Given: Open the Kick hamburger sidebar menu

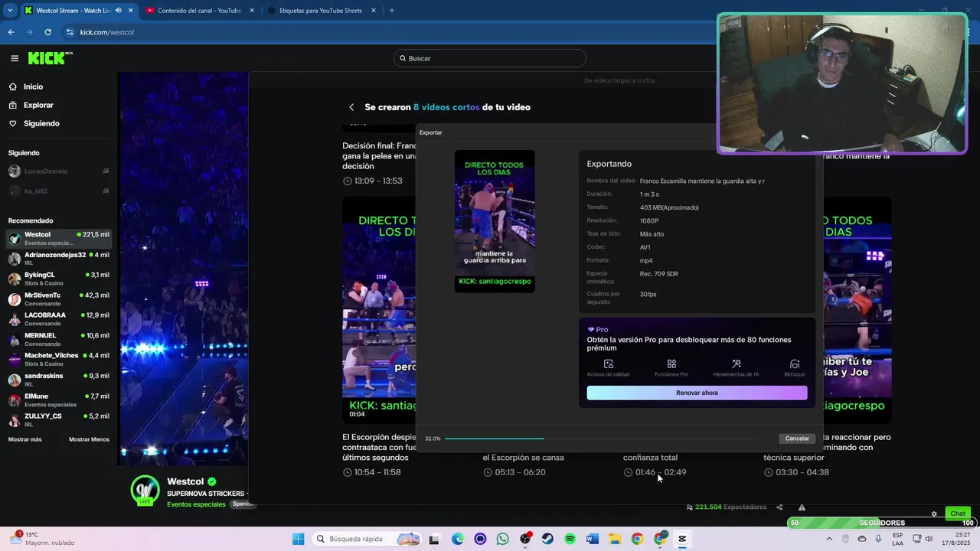Looking at the screenshot, I should [15, 58].
